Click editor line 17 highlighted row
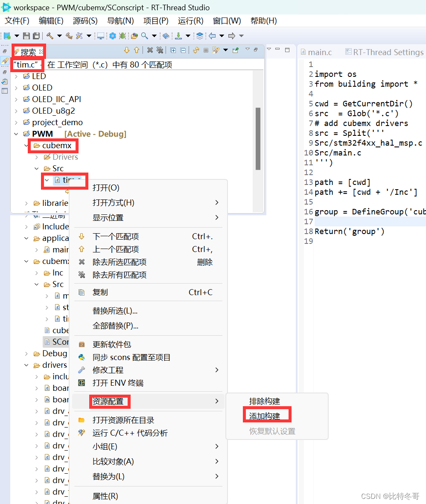The height and width of the screenshot is (504, 426). click(x=370, y=222)
